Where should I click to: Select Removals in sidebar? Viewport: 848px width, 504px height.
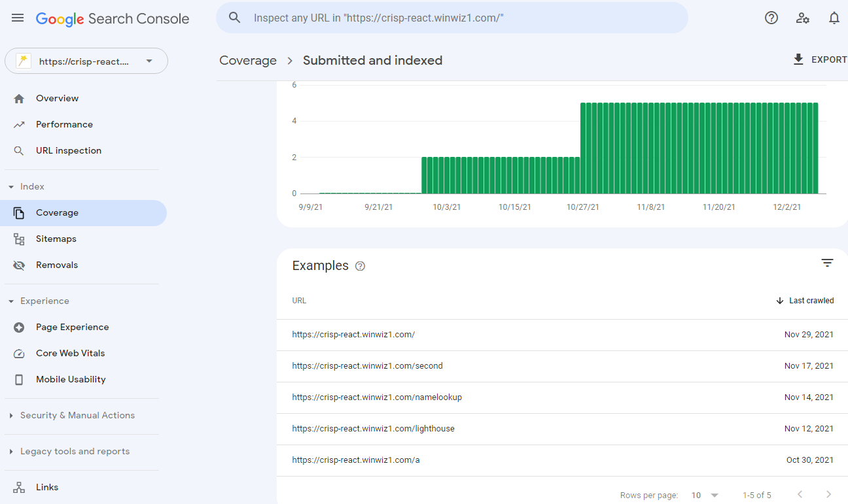tap(57, 265)
